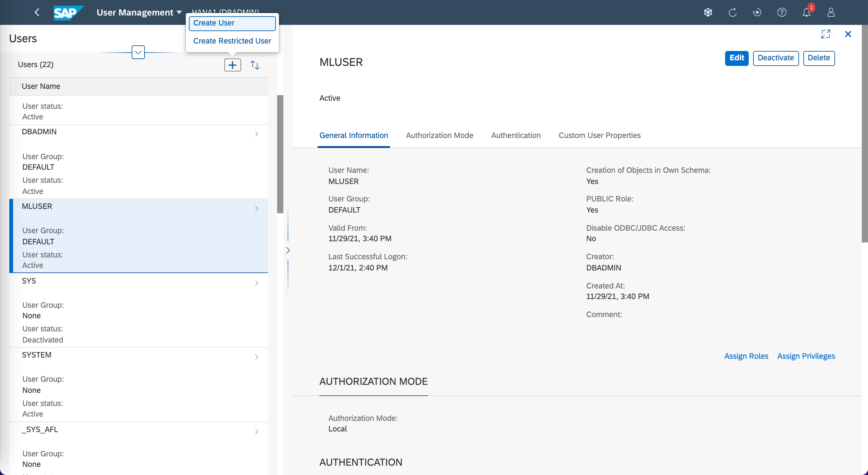Click the user list vertical scrollbar
Screen dimensions: 868x475
point(280,154)
